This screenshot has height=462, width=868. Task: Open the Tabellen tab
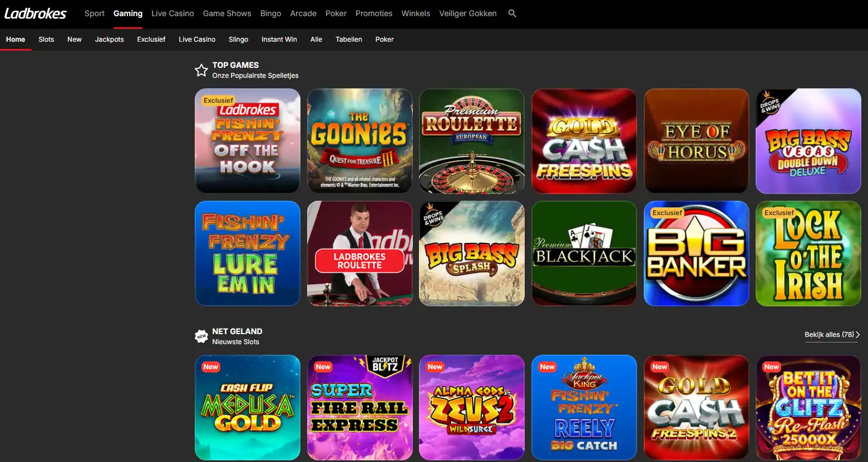(349, 39)
